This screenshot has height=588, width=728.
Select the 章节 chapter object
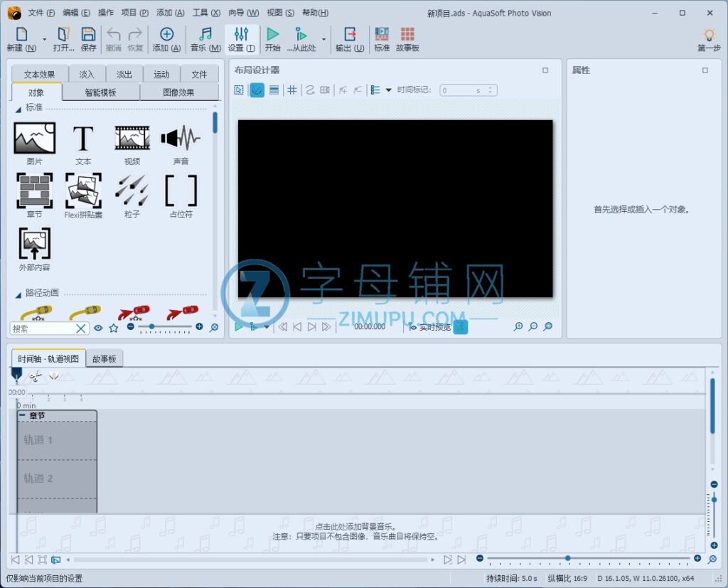pyautogui.click(x=34, y=196)
